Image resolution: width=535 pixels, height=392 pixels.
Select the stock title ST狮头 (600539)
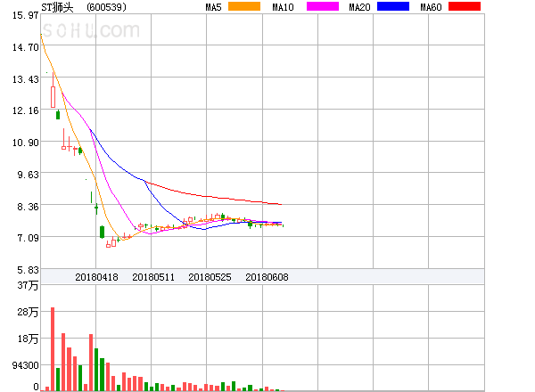[84, 7]
